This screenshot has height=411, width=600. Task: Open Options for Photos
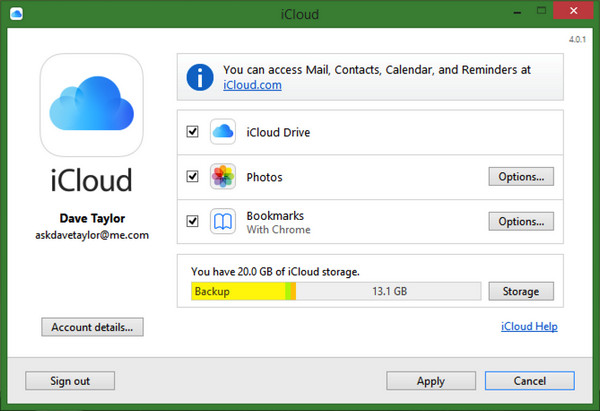pyautogui.click(x=521, y=176)
